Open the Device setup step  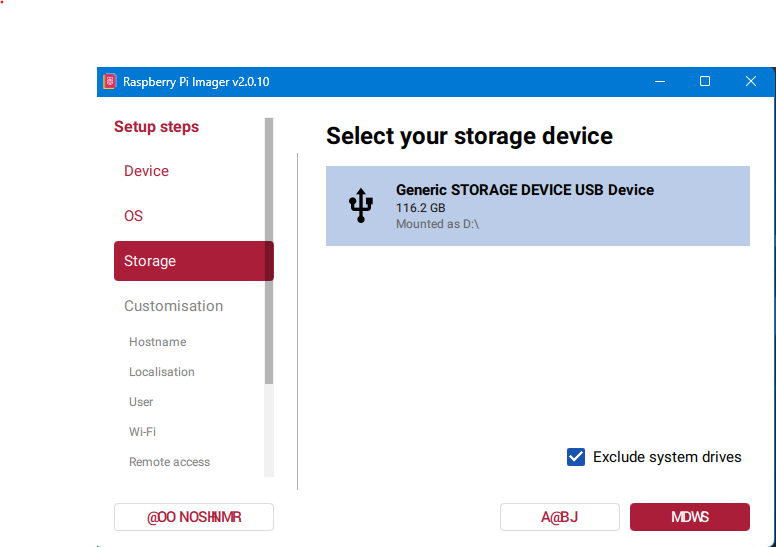click(x=146, y=171)
